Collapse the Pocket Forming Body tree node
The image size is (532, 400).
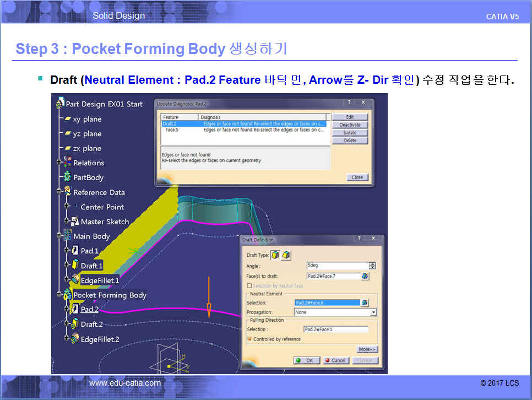(x=59, y=295)
